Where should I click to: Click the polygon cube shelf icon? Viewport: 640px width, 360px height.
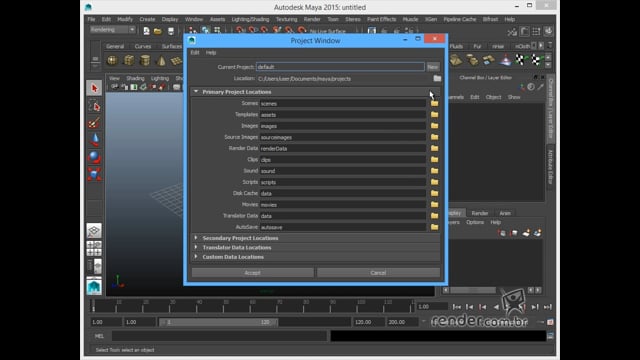tap(129, 60)
